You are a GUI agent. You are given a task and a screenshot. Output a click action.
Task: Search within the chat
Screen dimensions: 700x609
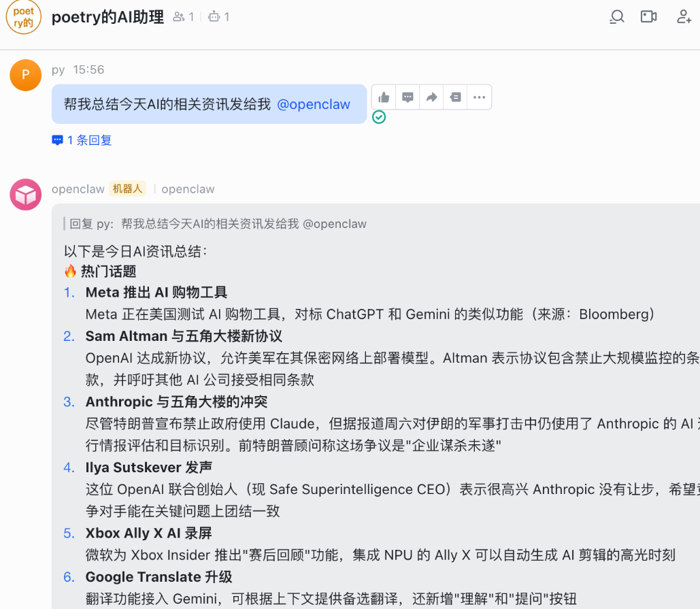point(617,17)
